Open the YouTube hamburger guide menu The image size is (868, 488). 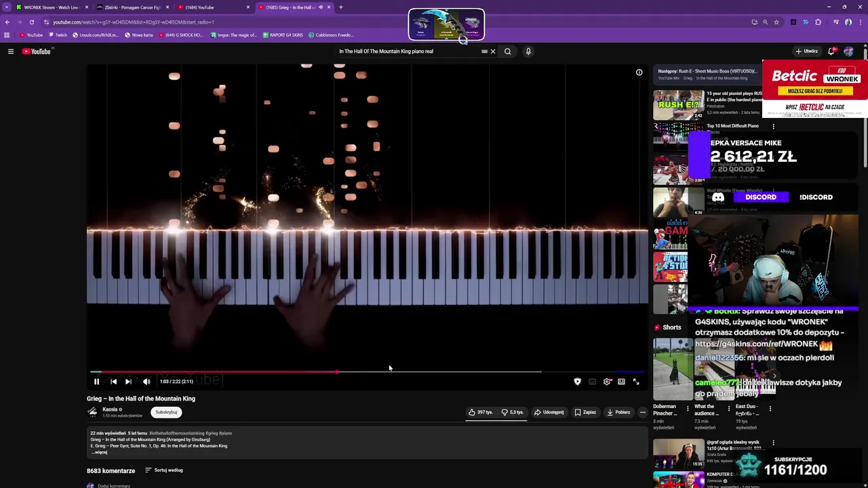point(11,52)
